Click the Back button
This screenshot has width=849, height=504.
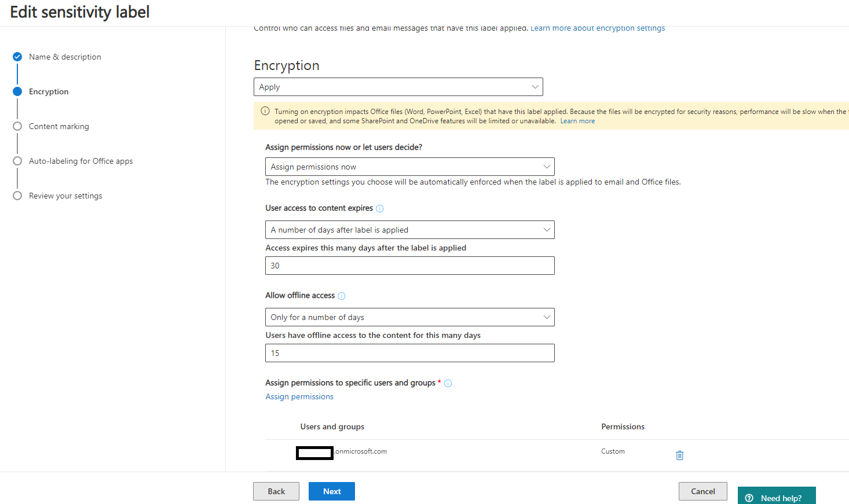276,491
